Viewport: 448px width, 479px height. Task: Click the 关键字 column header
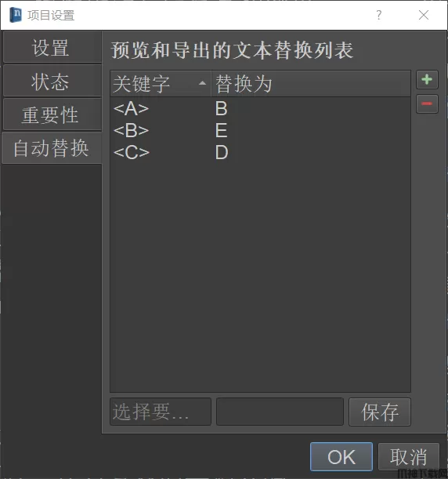pos(161,84)
